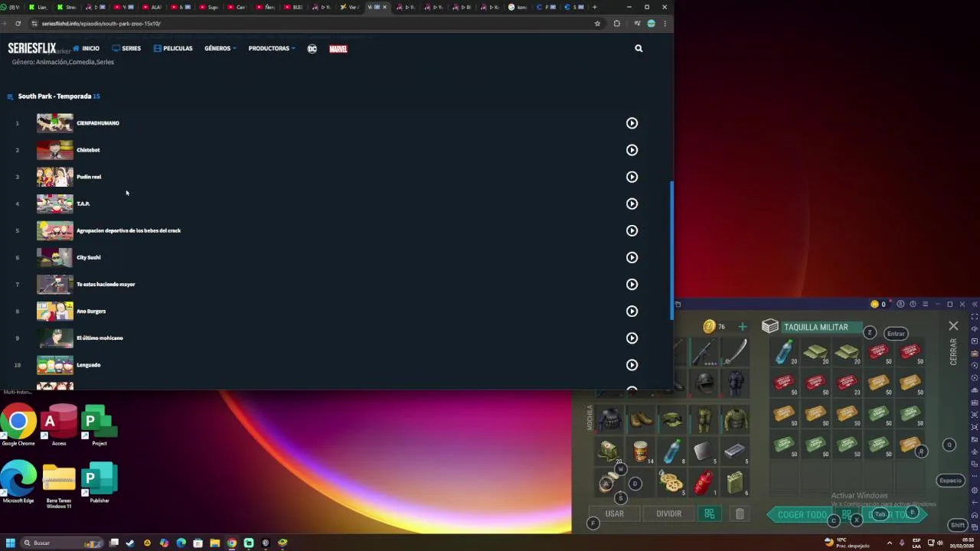Play El último mohicano episode
The width and height of the screenshot is (980, 551).
pos(632,337)
